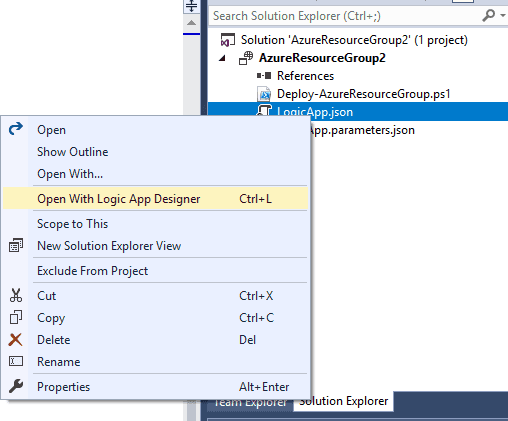Open With Logic App Designer entry
Viewport: 508px width, 421px height.
tap(155, 199)
